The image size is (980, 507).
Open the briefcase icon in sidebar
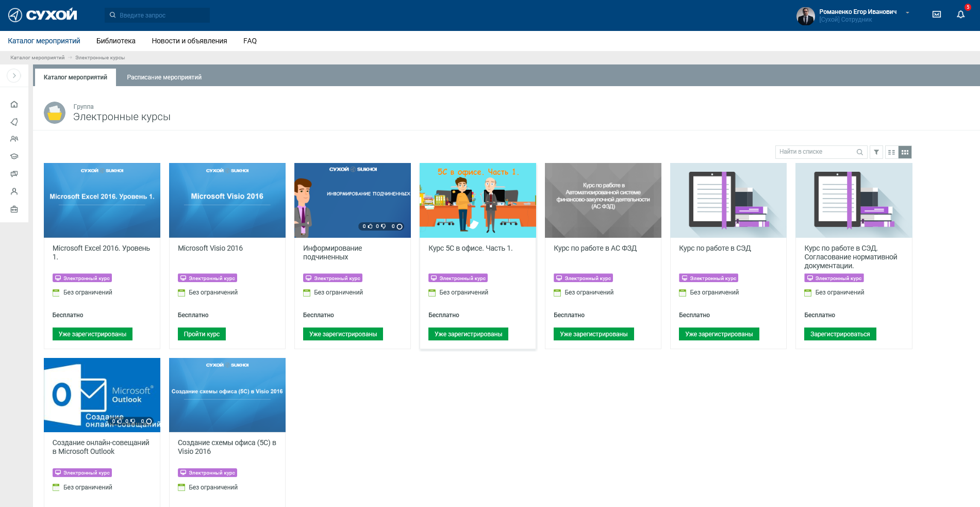pyautogui.click(x=14, y=209)
